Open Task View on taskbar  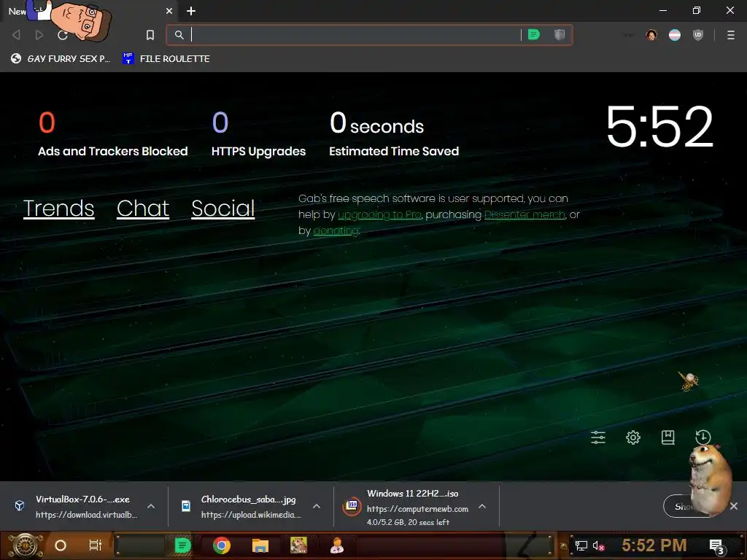[x=96, y=545]
